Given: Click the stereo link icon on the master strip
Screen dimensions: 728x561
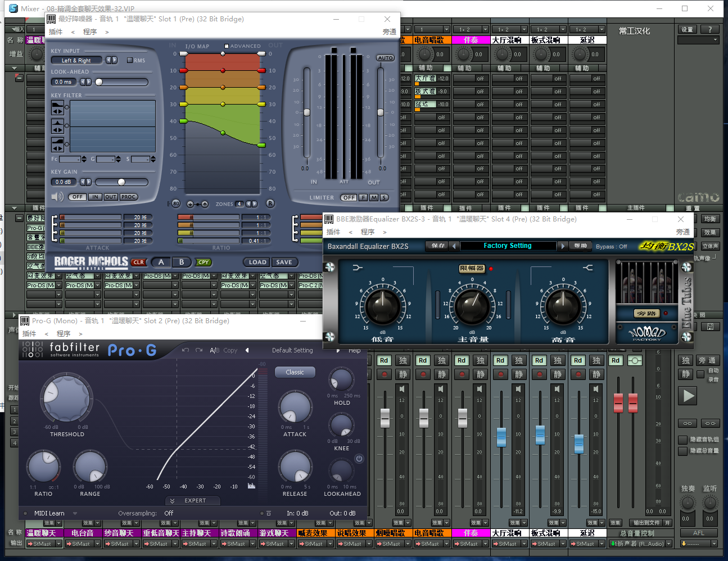Looking at the screenshot, I should (x=635, y=360).
